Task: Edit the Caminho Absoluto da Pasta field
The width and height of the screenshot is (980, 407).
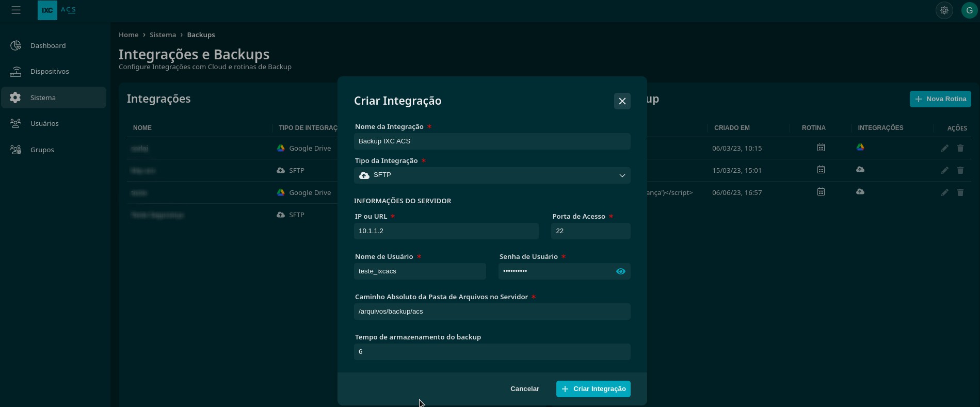Action: tap(492, 312)
